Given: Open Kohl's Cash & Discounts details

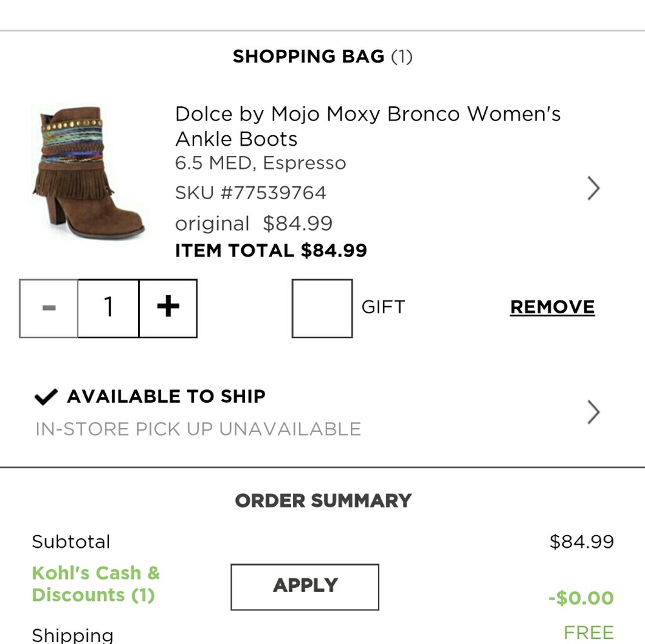Looking at the screenshot, I should pos(95,583).
